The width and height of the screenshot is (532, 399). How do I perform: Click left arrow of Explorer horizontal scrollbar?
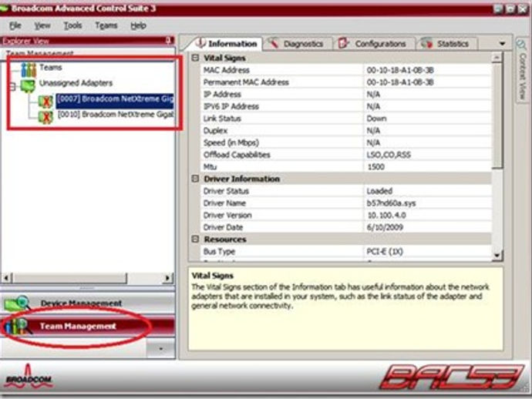6,278
